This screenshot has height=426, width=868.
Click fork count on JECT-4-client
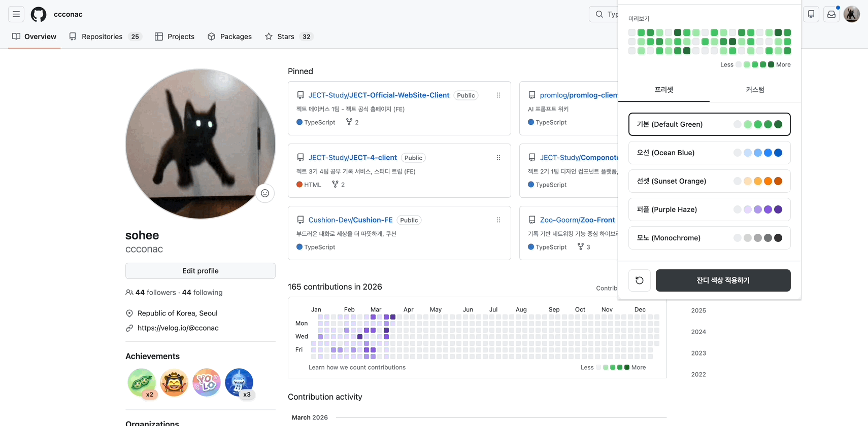[339, 185]
